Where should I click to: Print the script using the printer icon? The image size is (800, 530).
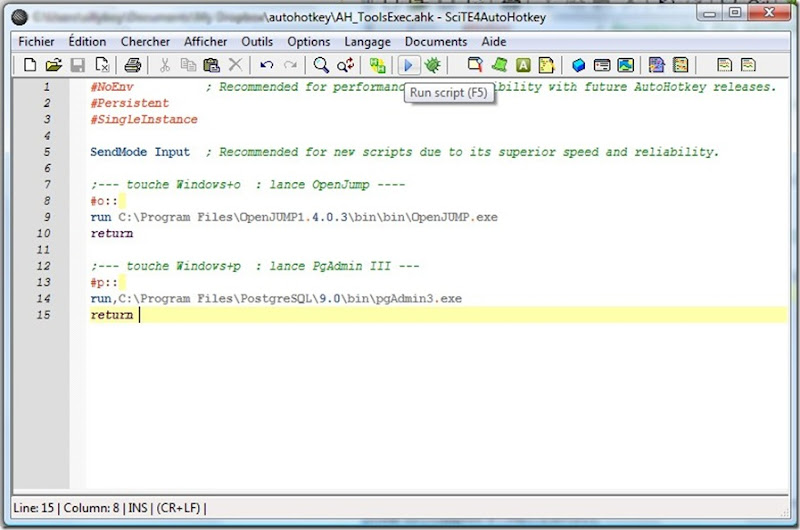[133, 65]
